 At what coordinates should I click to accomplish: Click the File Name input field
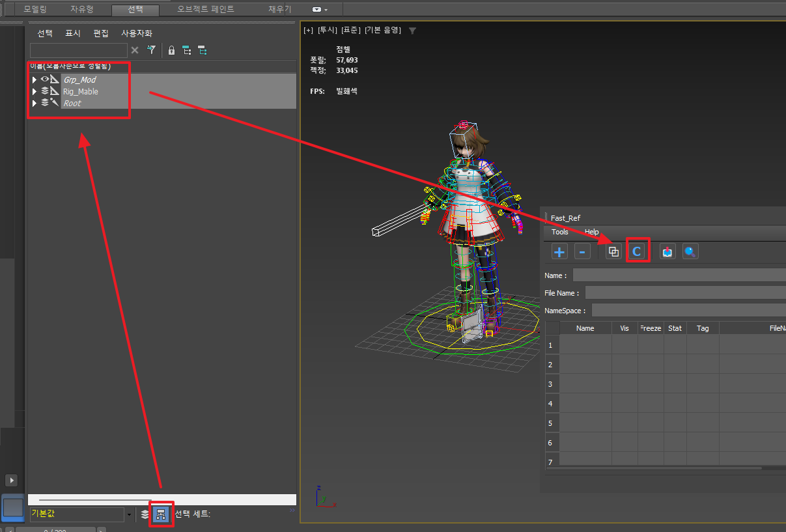(684, 293)
